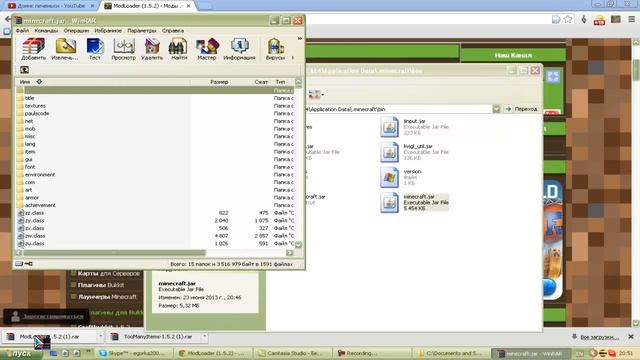The image size is (640, 360).
Task: Switch to Skype taskbar button
Action: pyautogui.click(x=134, y=353)
